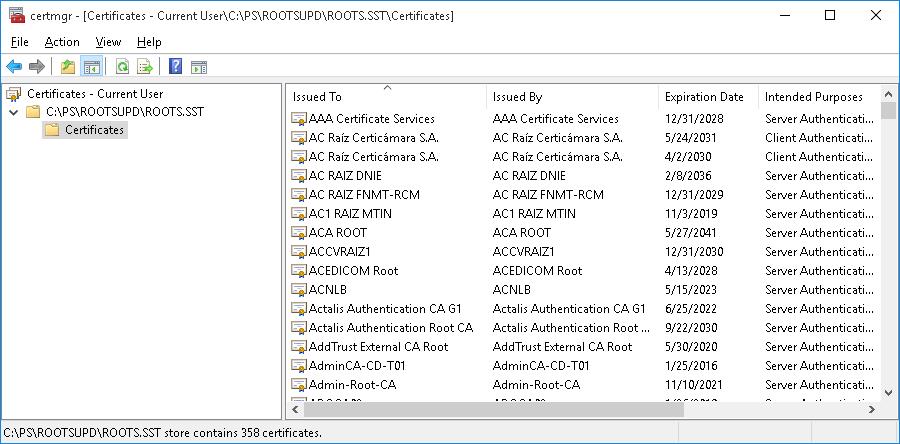
Task: Click horizontal scrollbar right arrow
Action: pyautogui.click(x=872, y=409)
